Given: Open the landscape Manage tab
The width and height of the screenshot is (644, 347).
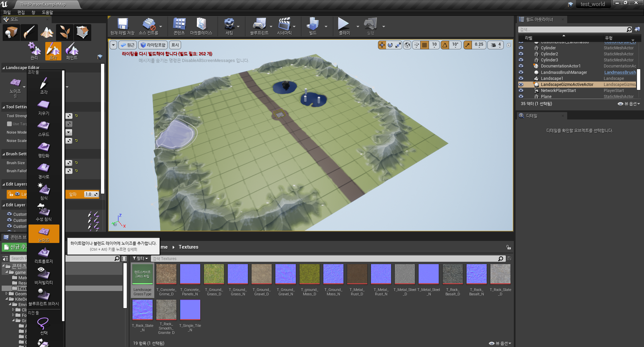Looking at the screenshot, I should point(34,51).
